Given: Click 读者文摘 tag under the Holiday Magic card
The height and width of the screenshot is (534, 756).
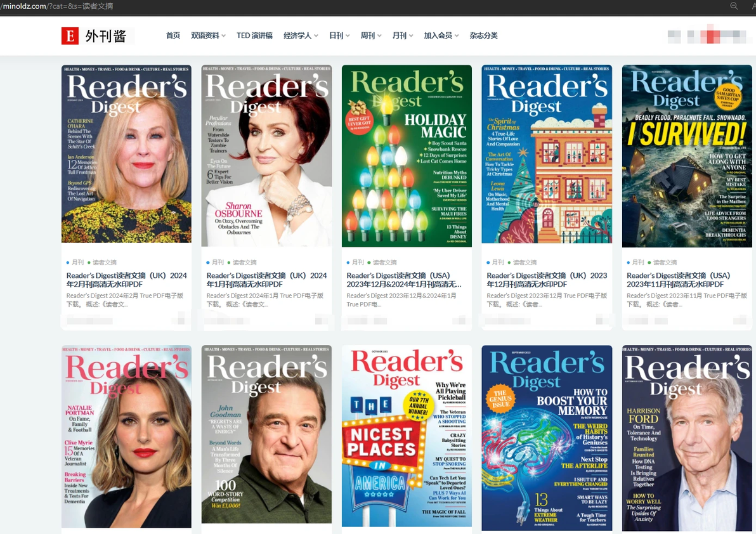Looking at the screenshot, I should (x=385, y=262).
